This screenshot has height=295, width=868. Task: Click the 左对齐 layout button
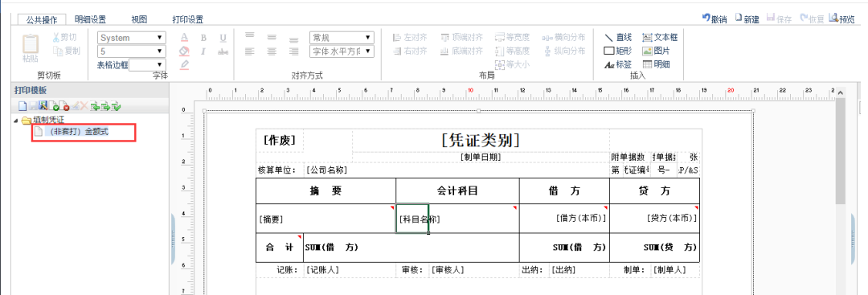coord(410,38)
